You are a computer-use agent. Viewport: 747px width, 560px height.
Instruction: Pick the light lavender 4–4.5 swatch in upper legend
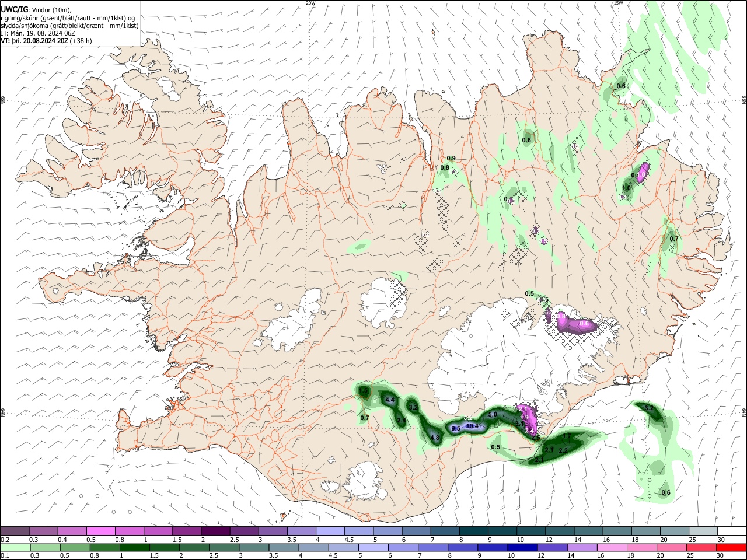[x=330, y=531]
